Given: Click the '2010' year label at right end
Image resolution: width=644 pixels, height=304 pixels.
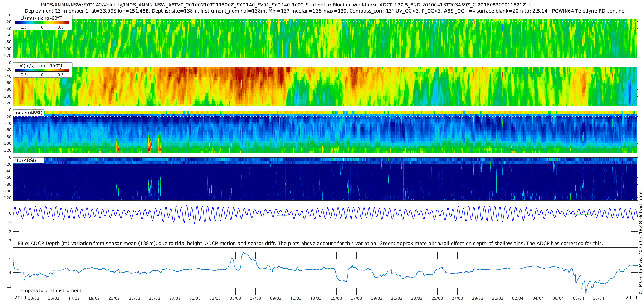Looking at the screenshot, I should (x=631, y=298).
